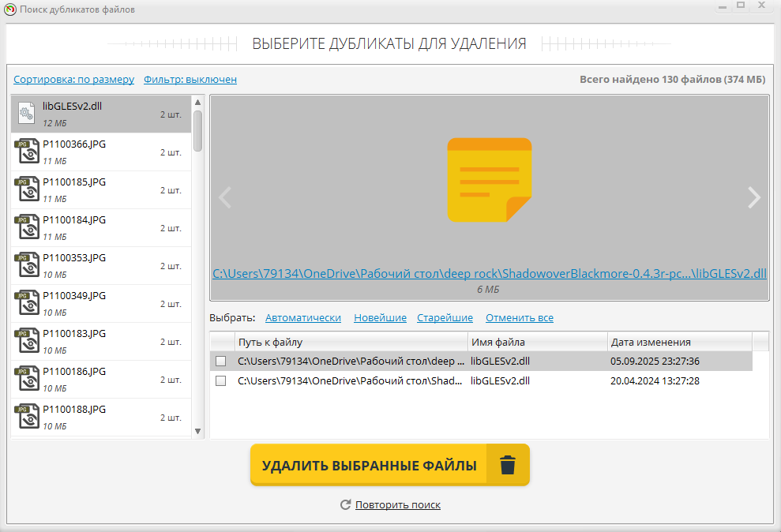This screenshot has height=532, width=781.
Task: Open the Сортировка: по размеру sort link
Action: click(x=73, y=80)
